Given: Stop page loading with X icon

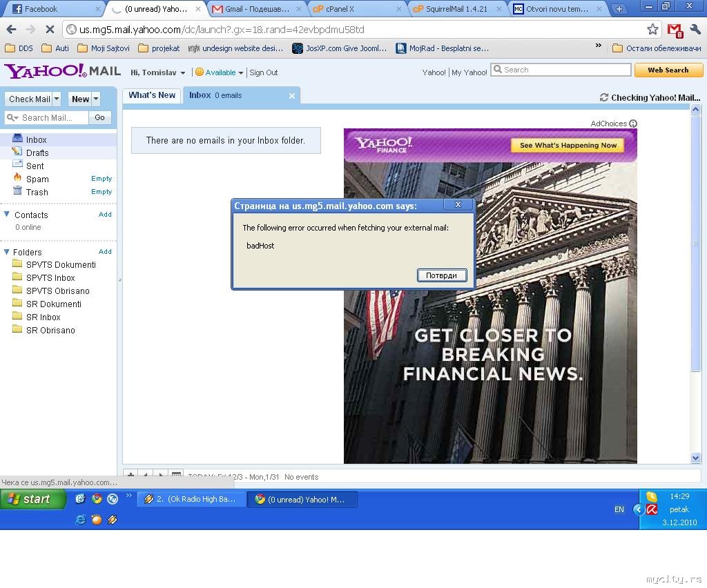Looking at the screenshot, I should [50, 30].
